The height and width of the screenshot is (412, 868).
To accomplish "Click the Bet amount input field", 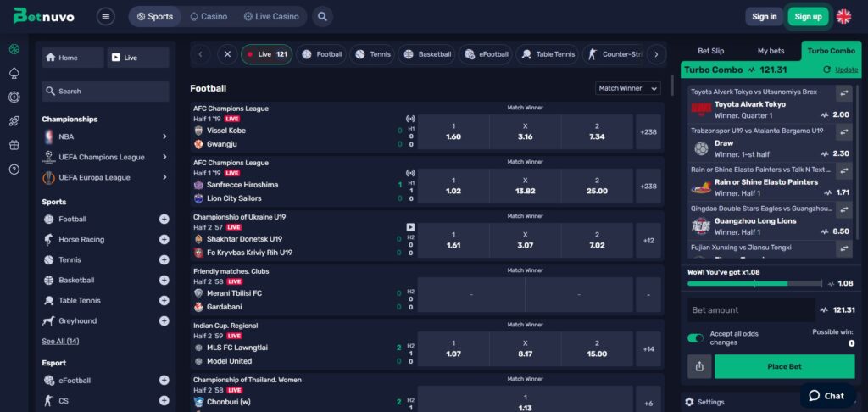I will pyautogui.click(x=750, y=310).
